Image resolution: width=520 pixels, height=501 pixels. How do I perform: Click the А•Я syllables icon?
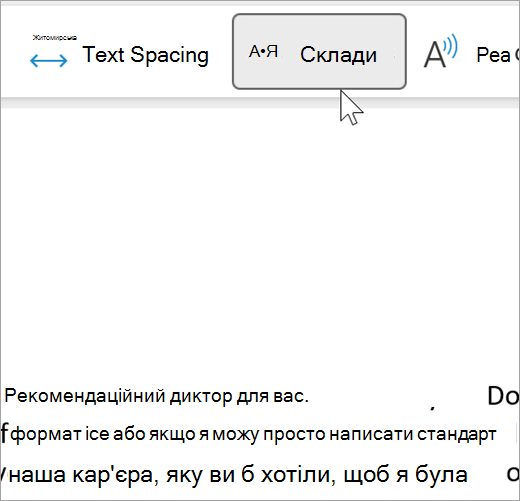(x=263, y=52)
